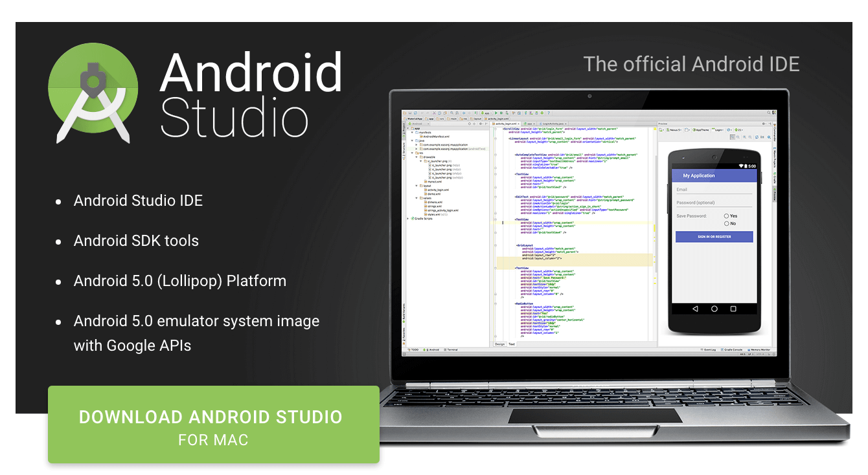This screenshot has width=868, height=475.
Task: Tap the recents square on phone navigation bar
Action: (733, 309)
